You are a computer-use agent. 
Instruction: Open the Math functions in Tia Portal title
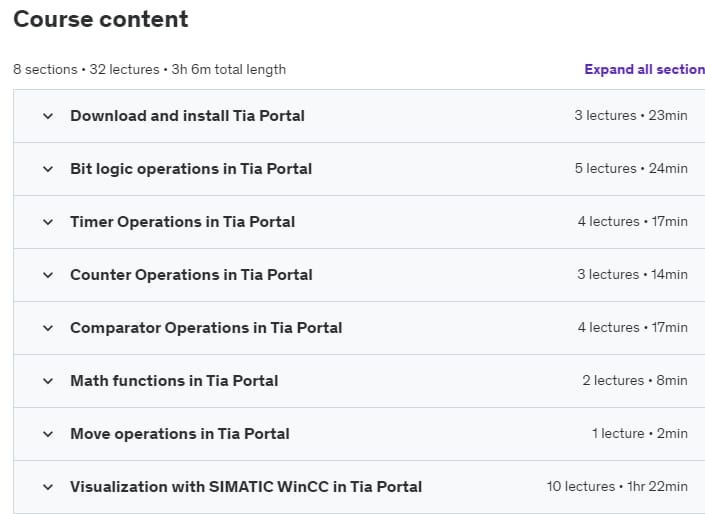pyautogui.click(x=174, y=381)
